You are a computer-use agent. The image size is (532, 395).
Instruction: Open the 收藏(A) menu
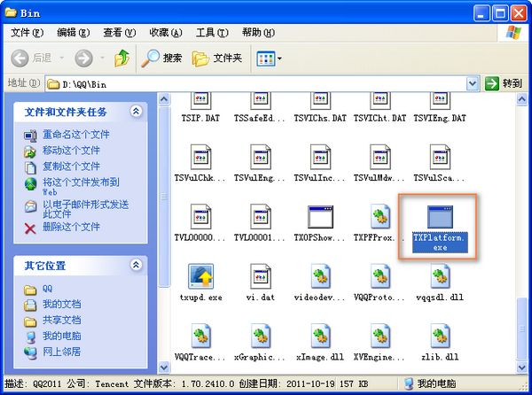166,33
